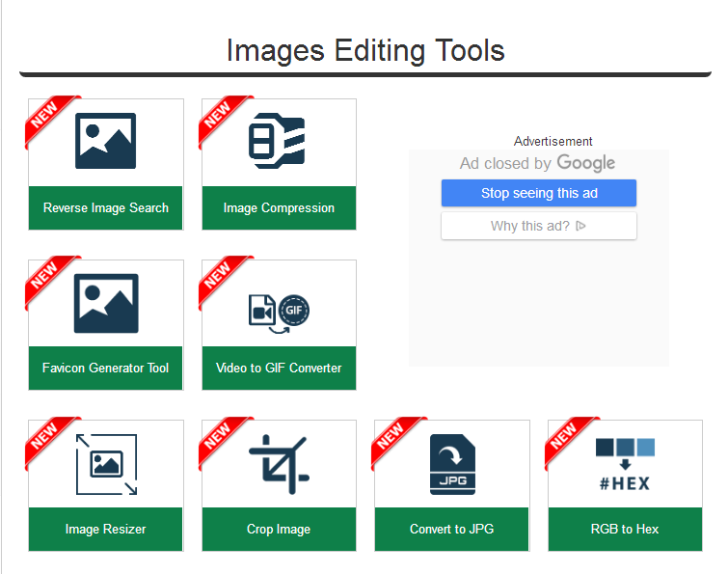This screenshot has width=728, height=574.
Task: Click the Image Resizer icon
Action: [105, 464]
